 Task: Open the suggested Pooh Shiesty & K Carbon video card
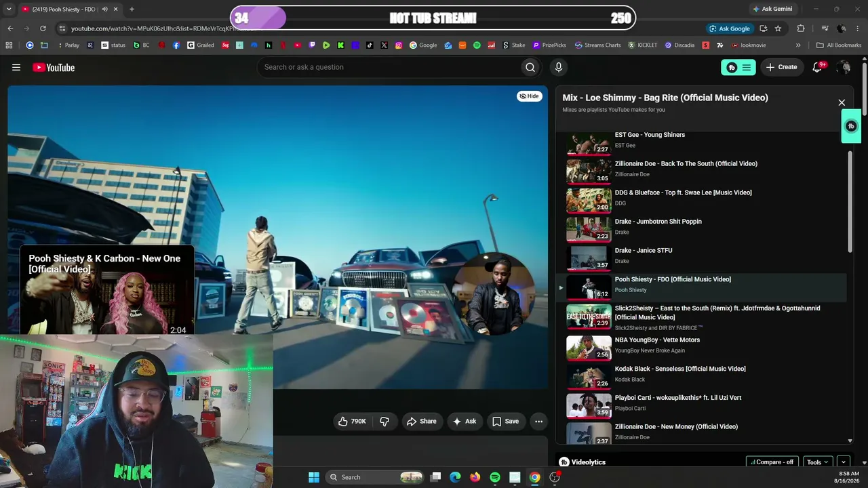pos(107,290)
